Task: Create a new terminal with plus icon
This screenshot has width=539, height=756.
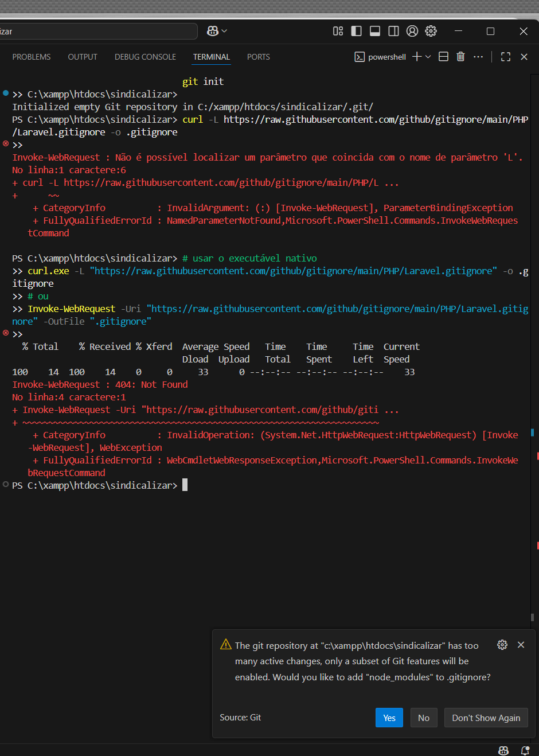Action: [417, 57]
